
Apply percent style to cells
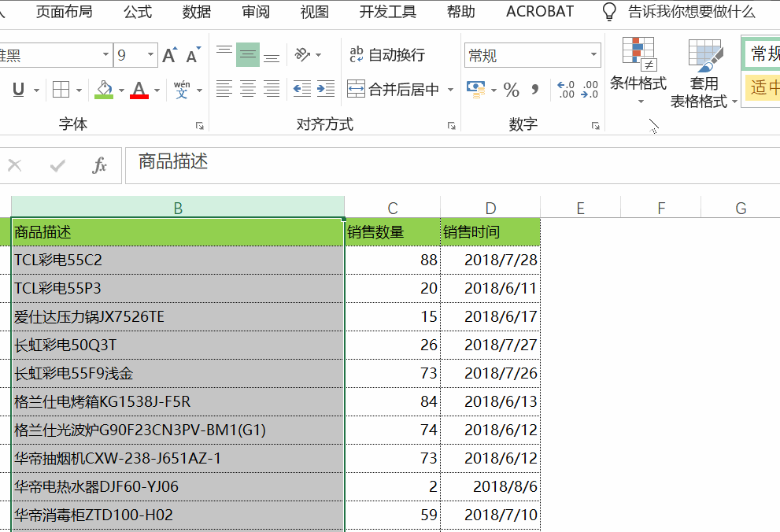pyautogui.click(x=512, y=90)
